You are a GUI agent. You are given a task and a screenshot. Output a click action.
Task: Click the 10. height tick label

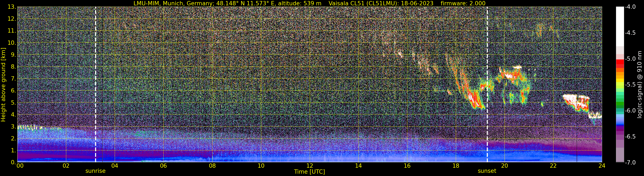pyautogui.click(x=12, y=43)
